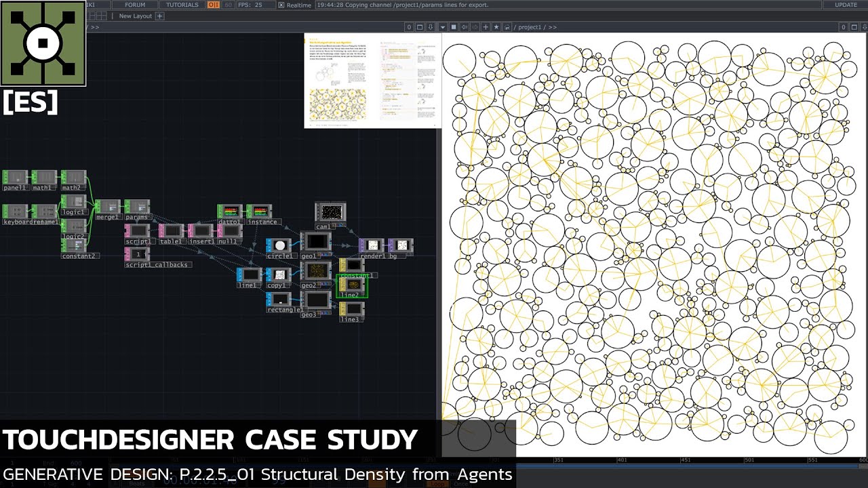The image size is (868, 488).
Task: Click the document page thumbnail preview
Action: pyautogui.click(x=372, y=80)
